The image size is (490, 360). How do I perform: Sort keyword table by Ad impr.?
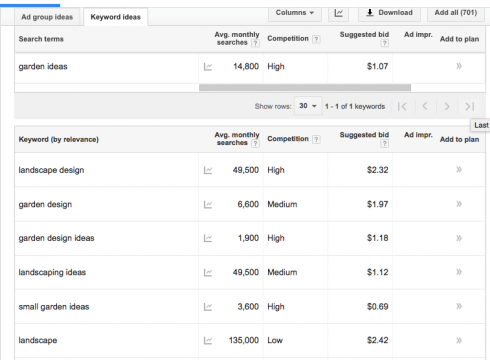tap(418, 135)
